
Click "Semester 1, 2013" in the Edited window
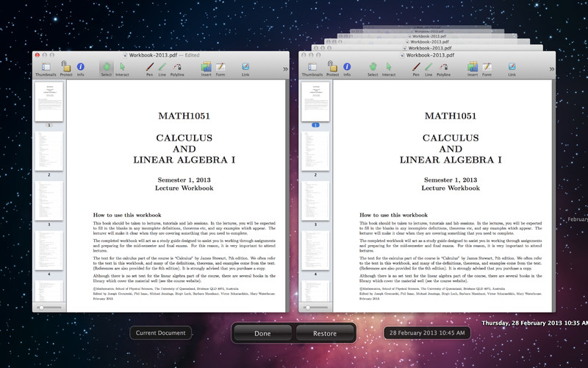click(x=184, y=180)
